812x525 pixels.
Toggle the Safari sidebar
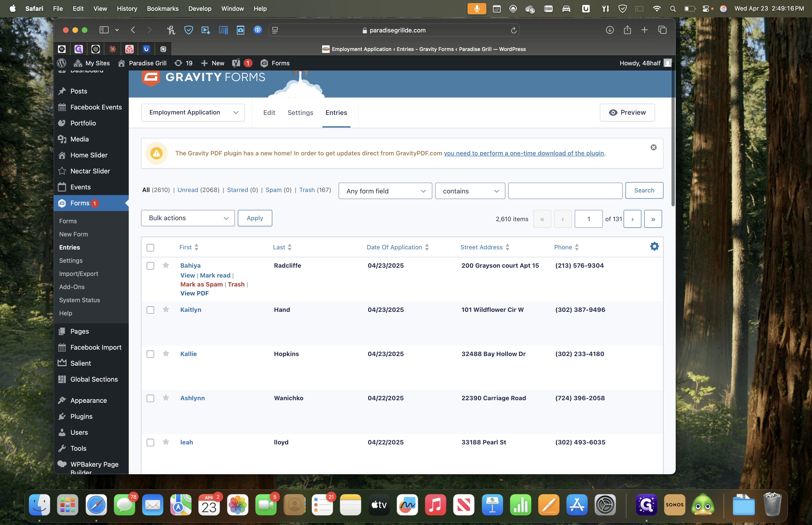pyautogui.click(x=104, y=30)
